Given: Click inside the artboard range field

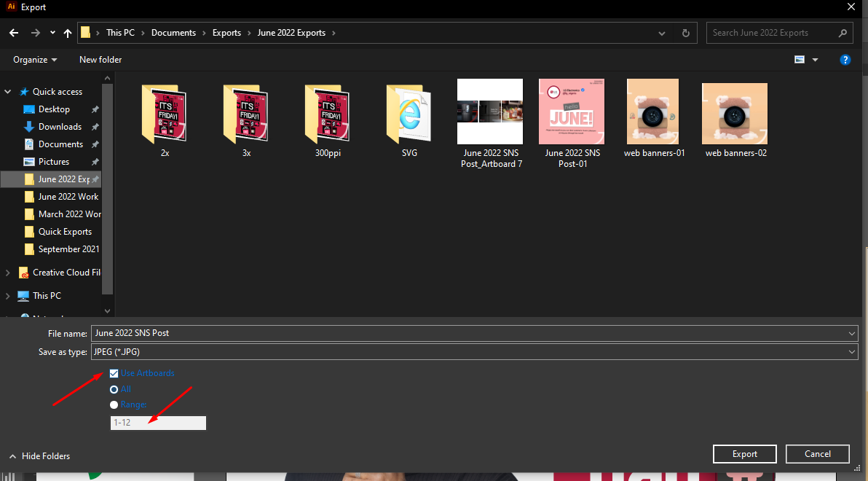Looking at the screenshot, I should 157,423.
